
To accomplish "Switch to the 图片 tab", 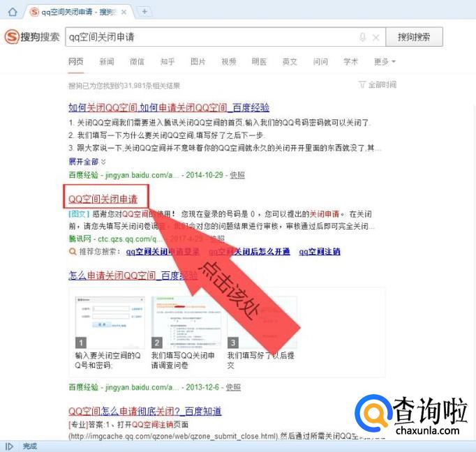I will pyautogui.click(x=198, y=61).
